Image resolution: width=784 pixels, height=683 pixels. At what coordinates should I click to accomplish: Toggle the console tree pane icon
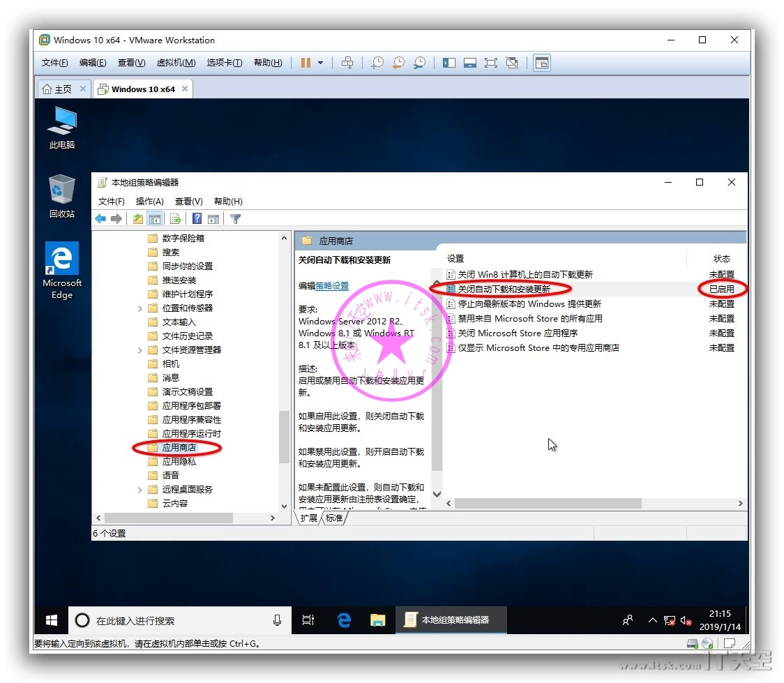[x=155, y=218]
